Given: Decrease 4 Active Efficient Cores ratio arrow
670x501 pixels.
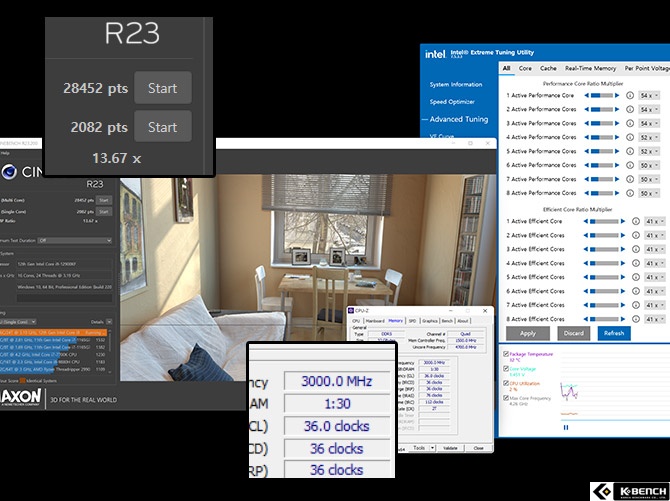Looking at the screenshot, I should coord(586,263).
